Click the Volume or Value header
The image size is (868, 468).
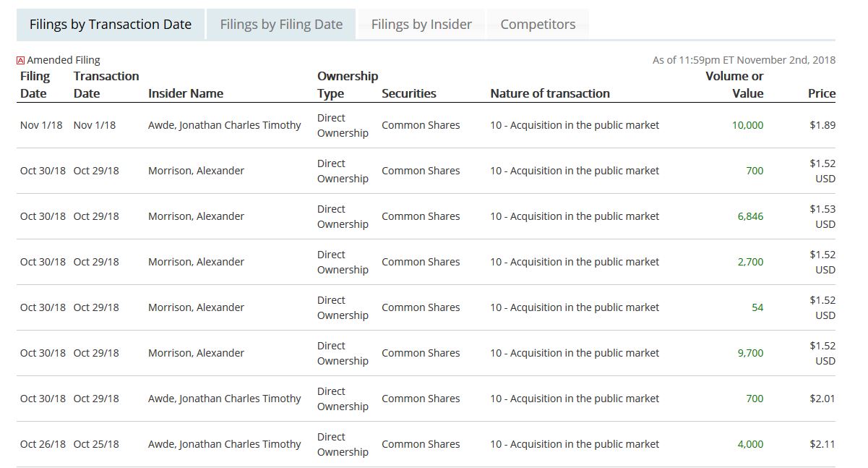pos(734,85)
